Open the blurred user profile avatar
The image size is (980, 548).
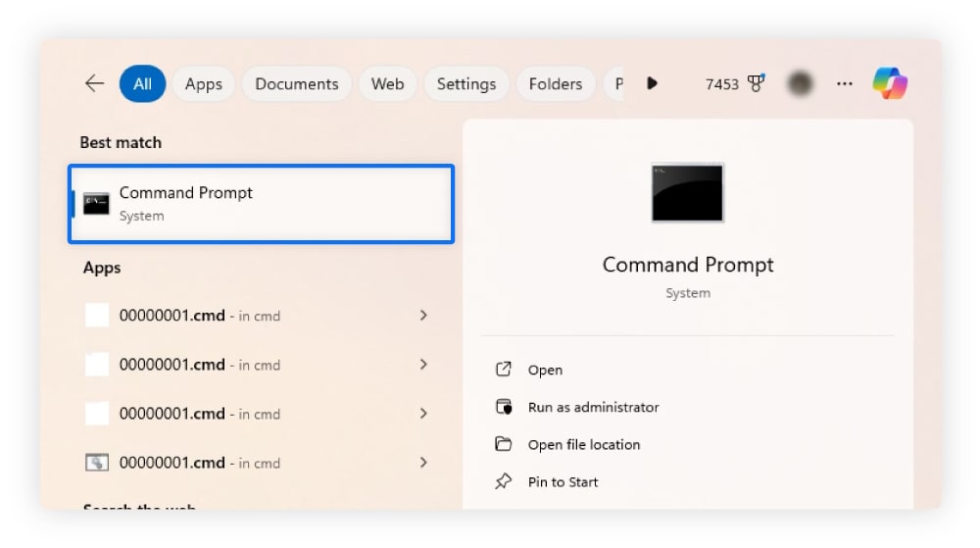pyautogui.click(x=800, y=83)
